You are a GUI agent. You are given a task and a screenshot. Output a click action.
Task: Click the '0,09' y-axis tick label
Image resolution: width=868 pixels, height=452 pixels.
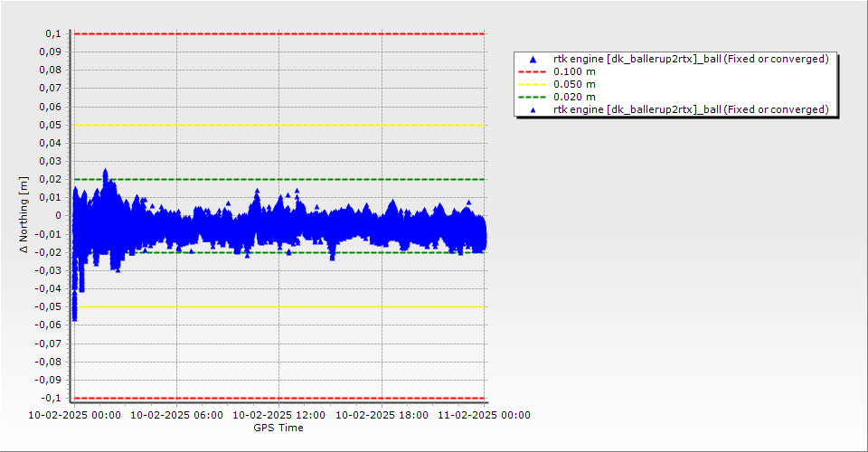[51, 52]
